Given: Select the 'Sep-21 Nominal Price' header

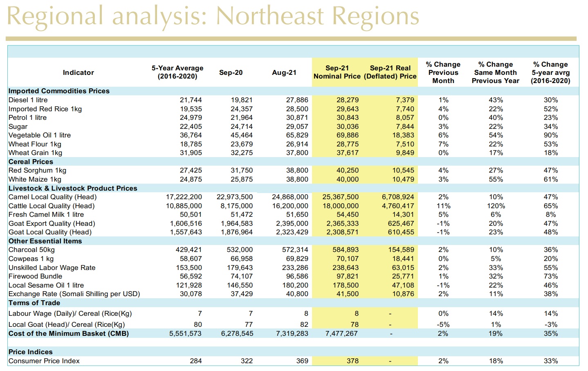Looking at the screenshot, I should (337, 72).
